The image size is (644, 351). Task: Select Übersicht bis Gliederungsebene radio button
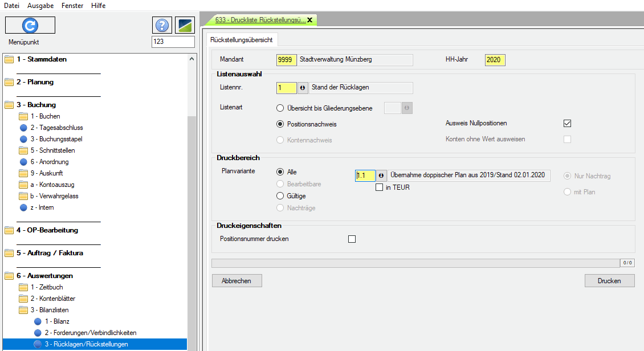click(280, 108)
